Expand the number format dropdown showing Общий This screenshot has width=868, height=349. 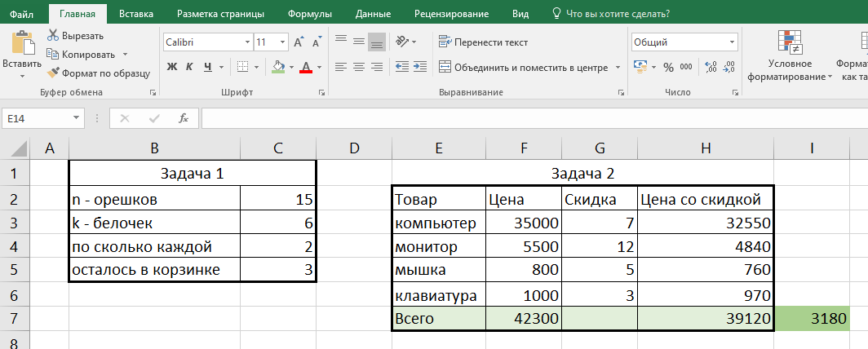732,42
